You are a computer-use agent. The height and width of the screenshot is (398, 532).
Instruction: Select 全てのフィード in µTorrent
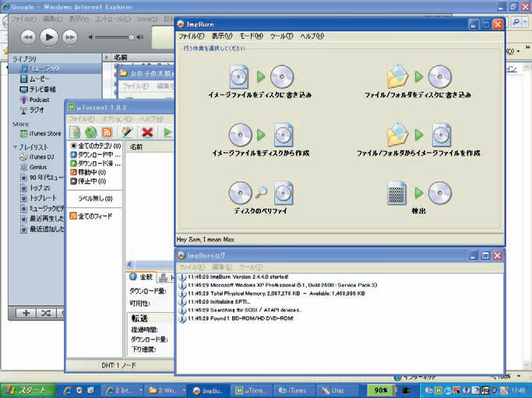tap(90, 216)
